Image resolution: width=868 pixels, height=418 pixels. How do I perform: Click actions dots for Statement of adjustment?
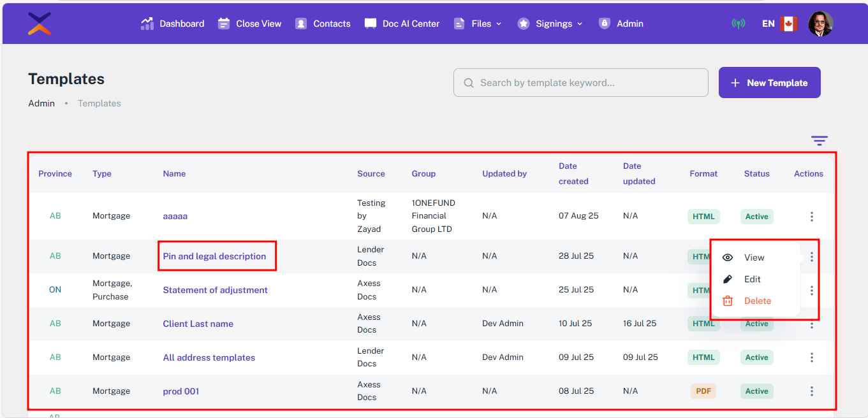pyautogui.click(x=811, y=291)
